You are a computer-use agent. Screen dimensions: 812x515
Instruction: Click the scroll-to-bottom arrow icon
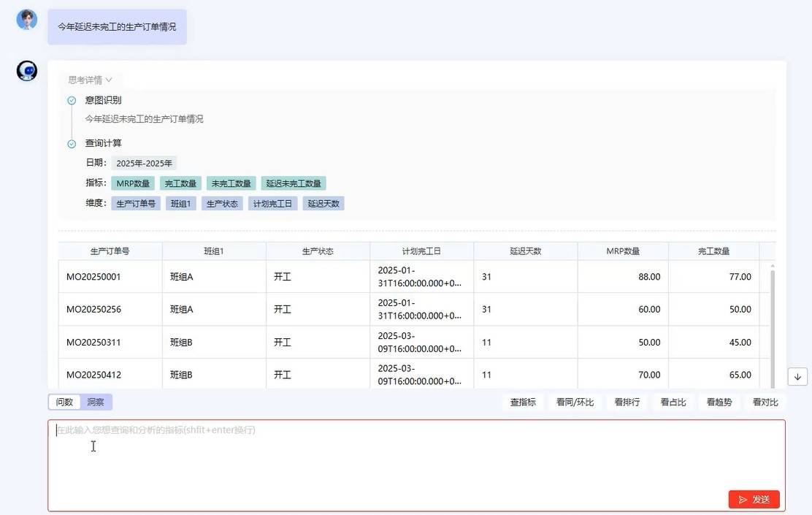click(797, 376)
